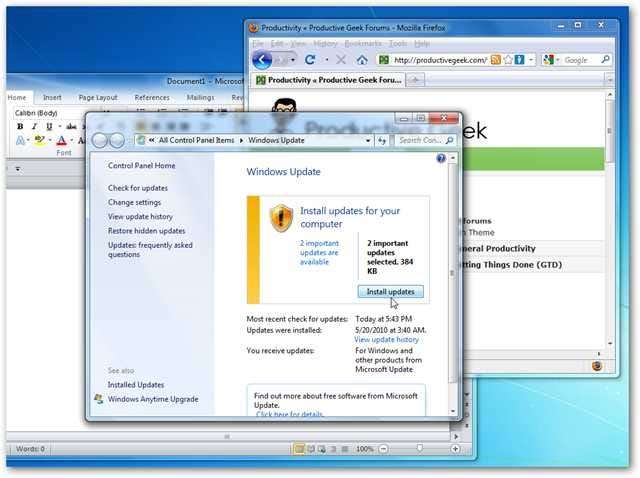
Task: Switch to Mailings tab in Word
Action: [x=200, y=98]
